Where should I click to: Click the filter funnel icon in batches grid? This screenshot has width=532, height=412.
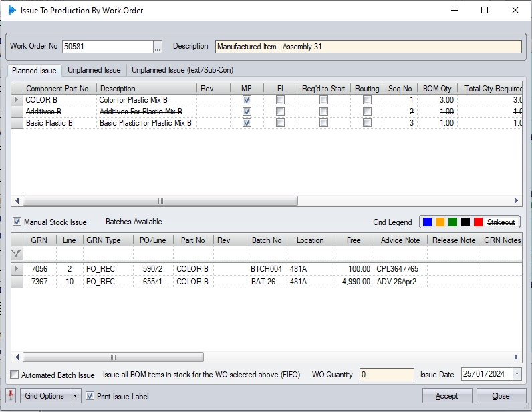coord(17,254)
